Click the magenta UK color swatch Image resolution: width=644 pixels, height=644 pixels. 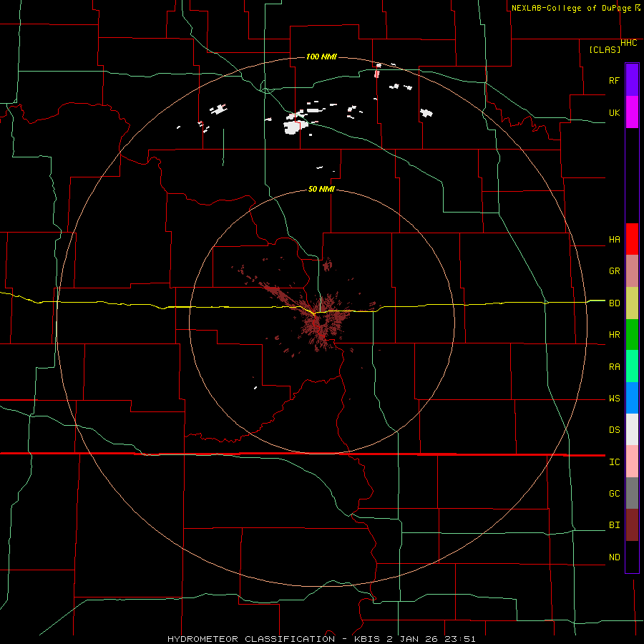[632, 112]
